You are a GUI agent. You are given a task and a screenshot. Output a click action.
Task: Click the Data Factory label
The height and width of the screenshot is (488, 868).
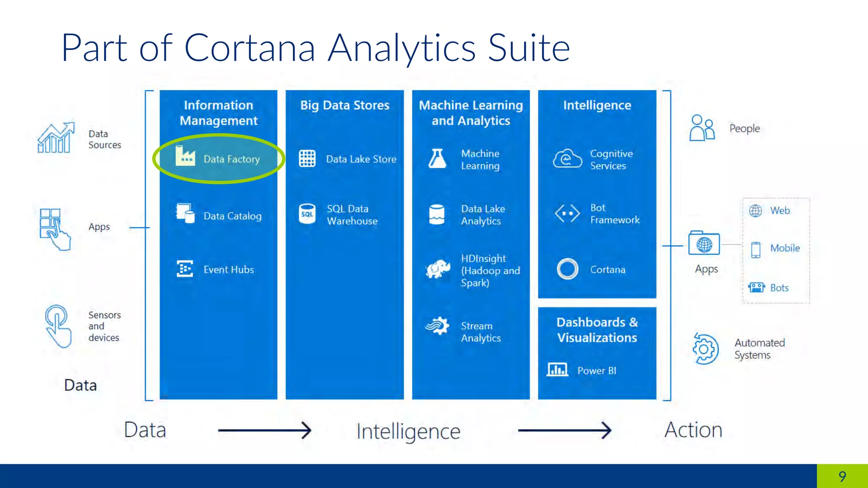point(231,159)
